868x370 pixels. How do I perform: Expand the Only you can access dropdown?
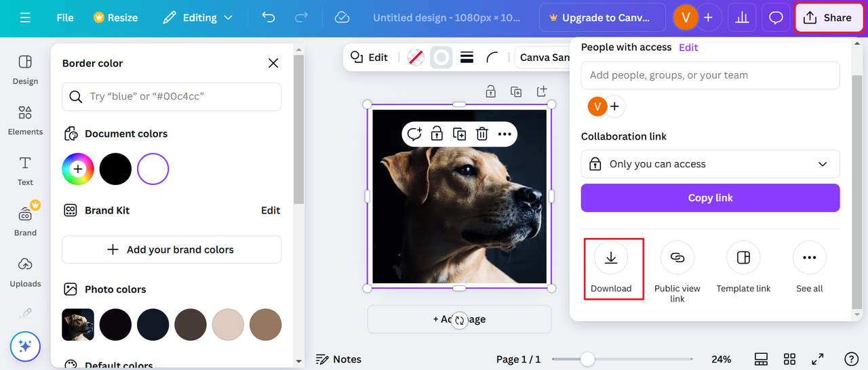(710, 164)
